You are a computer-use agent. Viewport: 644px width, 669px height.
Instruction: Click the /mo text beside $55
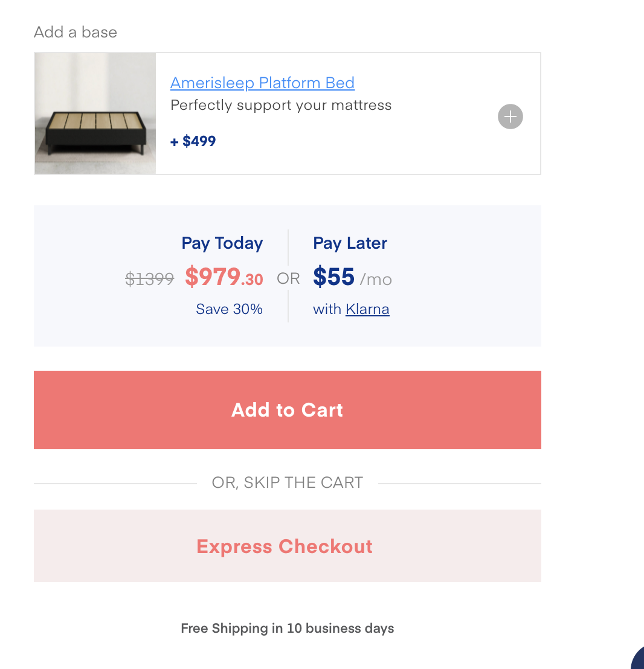376,280
